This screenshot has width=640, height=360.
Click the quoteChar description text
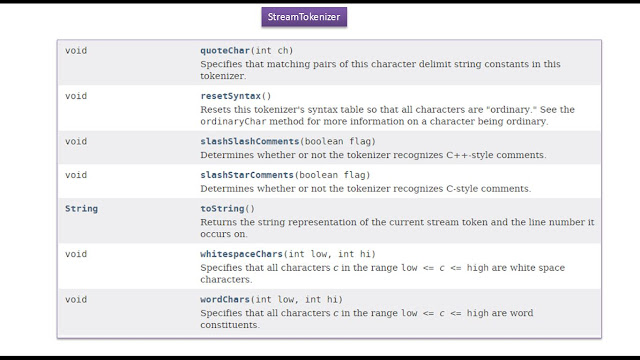(x=380, y=70)
